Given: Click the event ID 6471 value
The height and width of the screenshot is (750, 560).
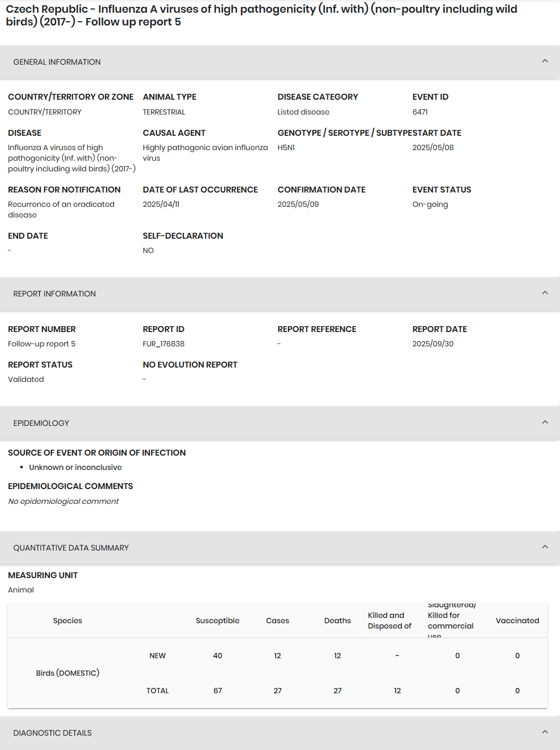Looking at the screenshot, I should click(420, 112).
